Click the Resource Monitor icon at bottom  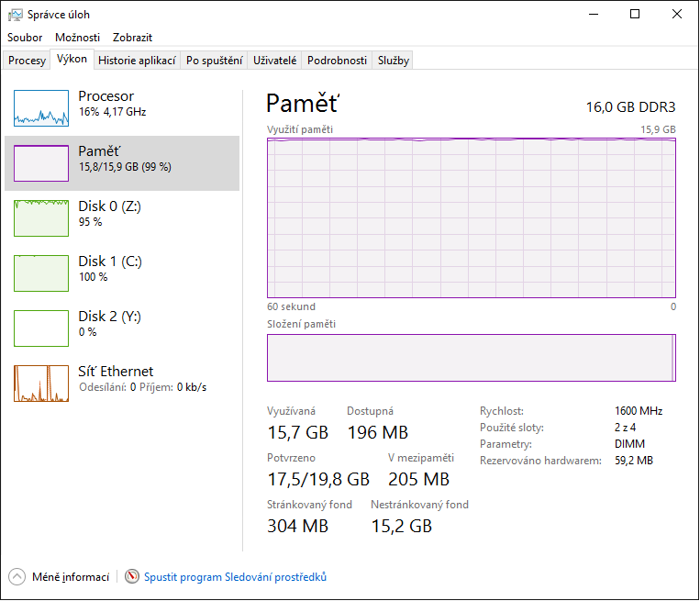(x=132, y=577)
